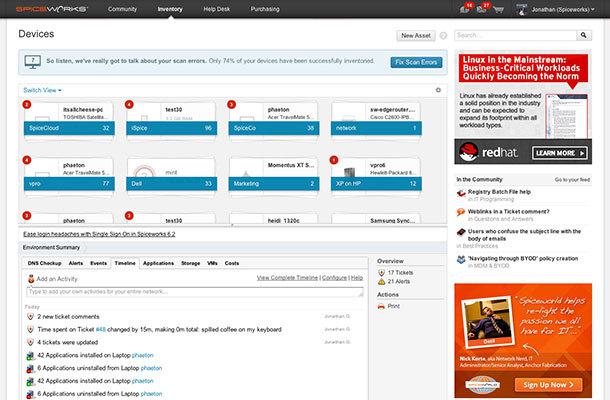Open the Jonathan (Spiceworks) account dropdown
This screenshot has width=610, height=400.
point(563,9)
